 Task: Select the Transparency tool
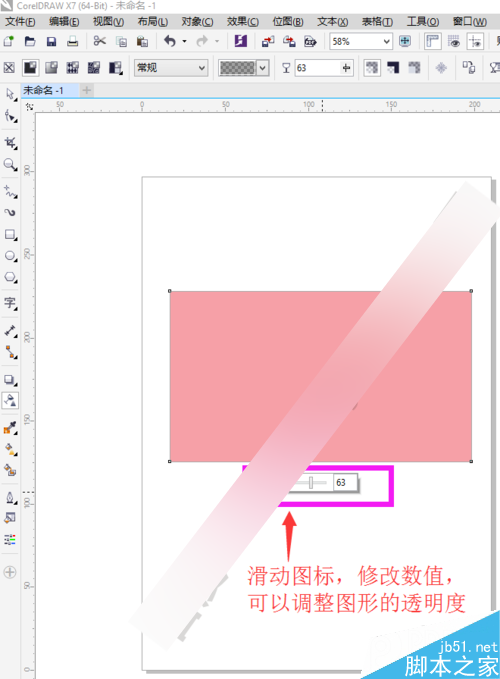[10, 401]
